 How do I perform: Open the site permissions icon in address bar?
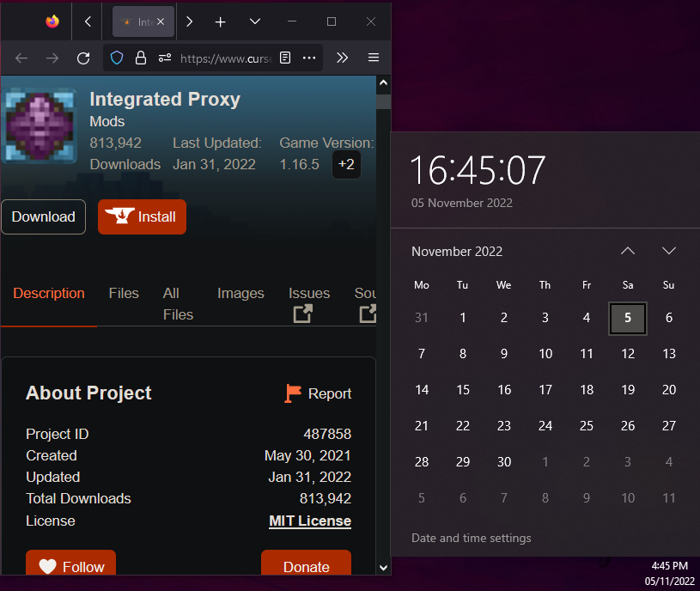pyautogui.click(x=164, y=58)
